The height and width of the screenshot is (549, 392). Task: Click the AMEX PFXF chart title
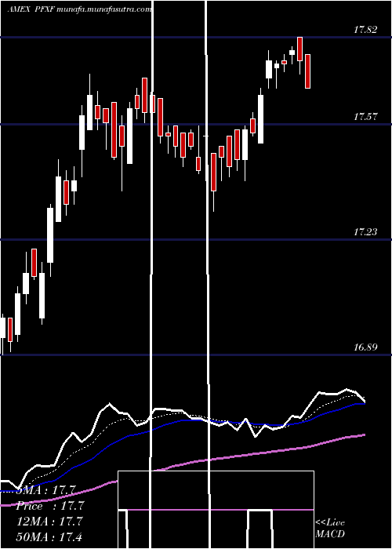click(30, 9)
